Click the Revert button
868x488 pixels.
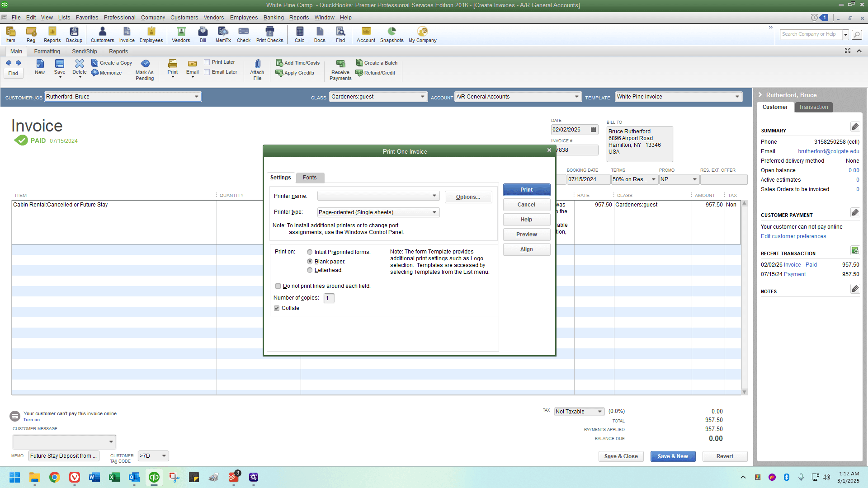point(725,456)
